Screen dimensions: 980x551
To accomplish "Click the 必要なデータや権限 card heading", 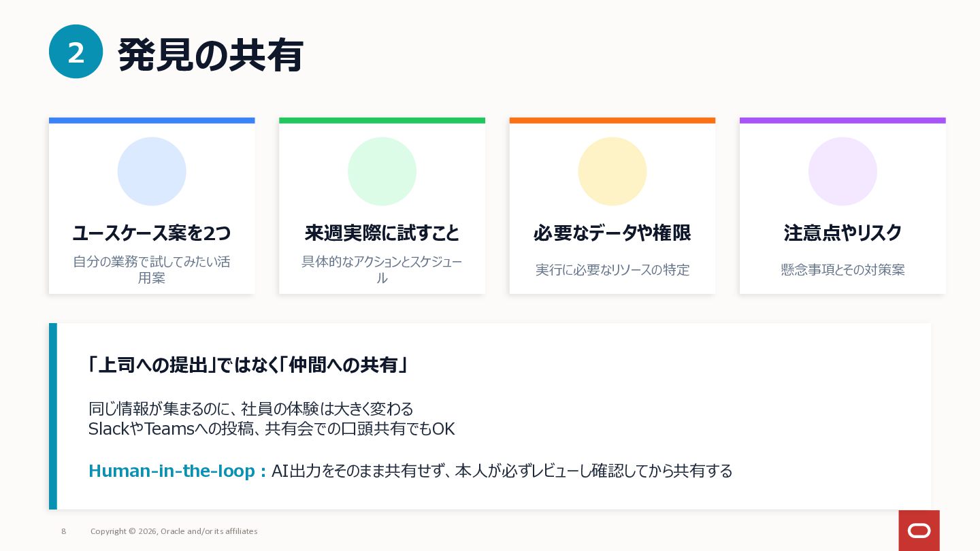I will (x=612, y=233).
